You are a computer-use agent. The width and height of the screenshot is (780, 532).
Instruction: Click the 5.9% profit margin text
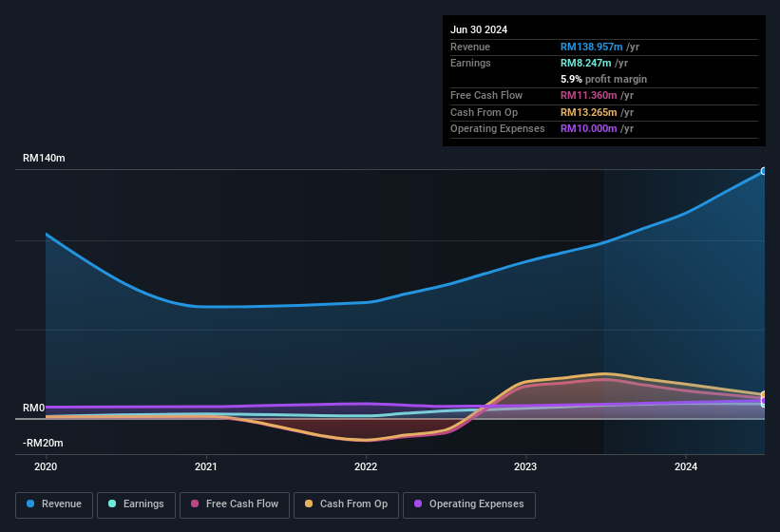(x=603, y=79)
